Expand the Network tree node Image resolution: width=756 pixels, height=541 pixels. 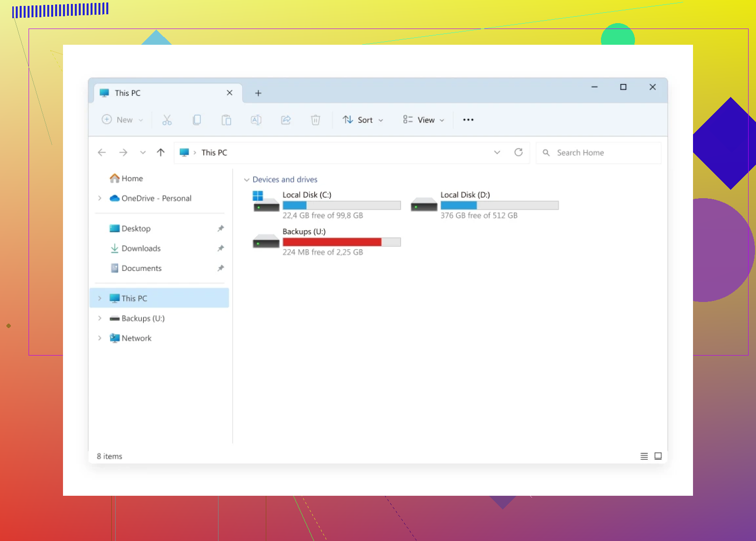coord(100,338)
